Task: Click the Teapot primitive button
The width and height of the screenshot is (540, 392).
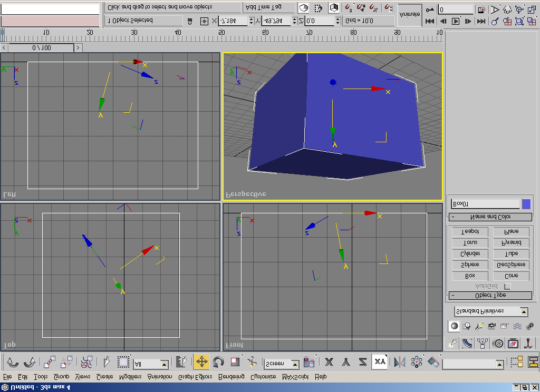Action: (x=470, y=232)
